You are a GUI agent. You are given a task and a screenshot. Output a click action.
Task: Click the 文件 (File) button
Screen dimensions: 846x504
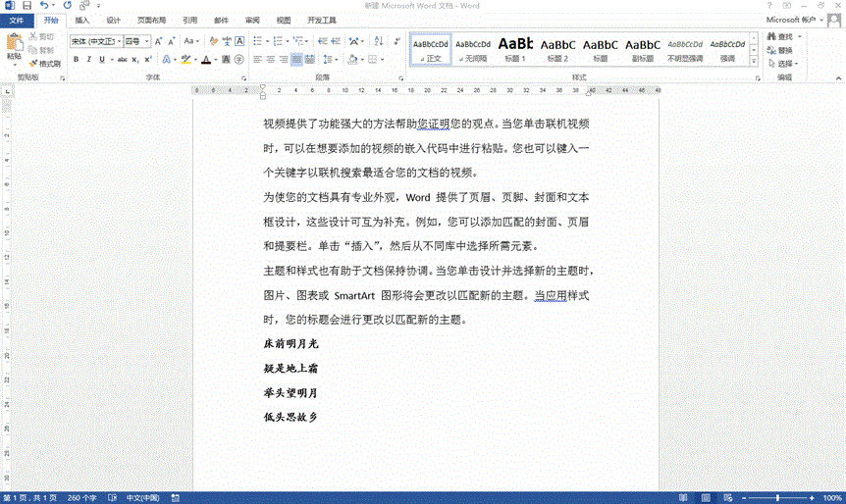(x=17, y=20)
